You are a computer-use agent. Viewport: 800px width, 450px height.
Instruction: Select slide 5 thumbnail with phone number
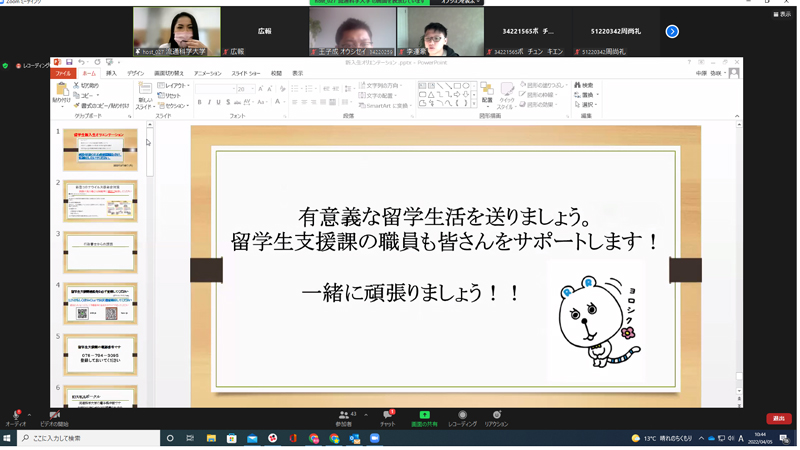(100, 355)
